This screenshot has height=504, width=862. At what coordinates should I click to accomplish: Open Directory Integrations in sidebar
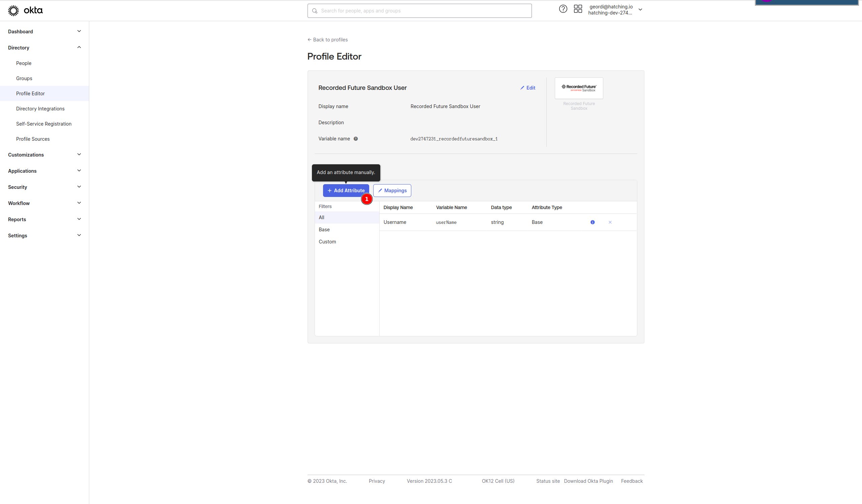pyautogui.click(x=40, y=109)
